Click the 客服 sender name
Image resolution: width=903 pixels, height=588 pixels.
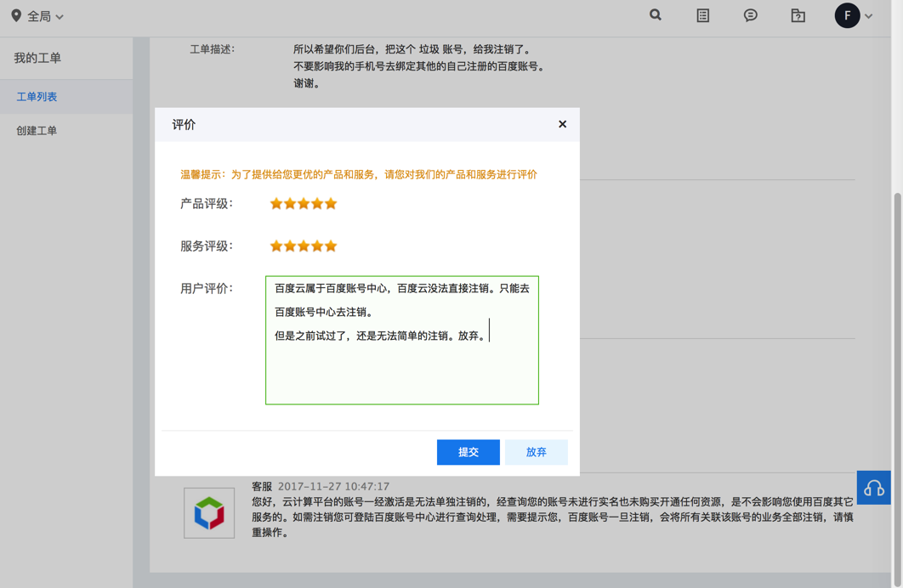(262, 487)
